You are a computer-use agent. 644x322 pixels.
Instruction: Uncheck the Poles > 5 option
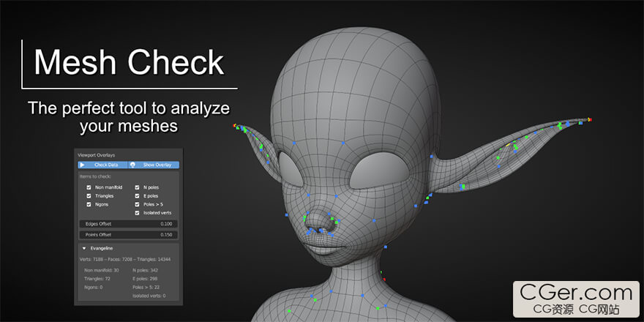point(137,204)
